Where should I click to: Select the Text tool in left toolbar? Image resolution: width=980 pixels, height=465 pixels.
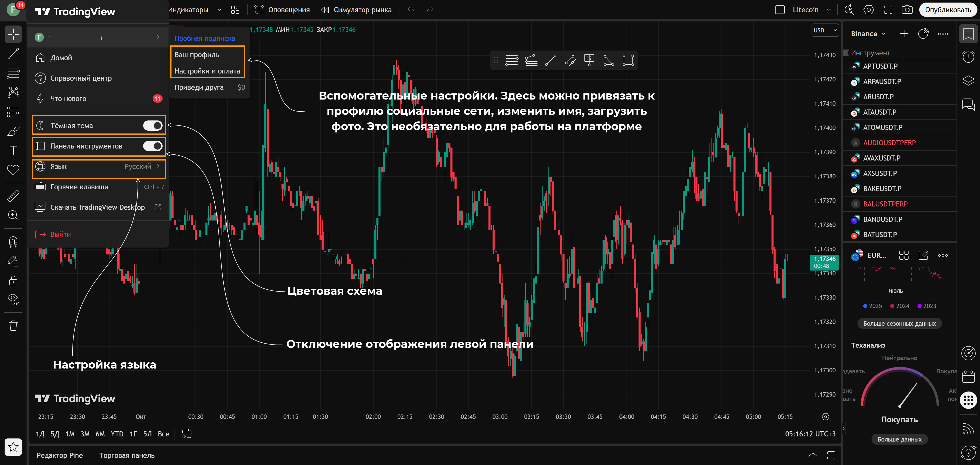pyautogui.click(x=13, y=151)
